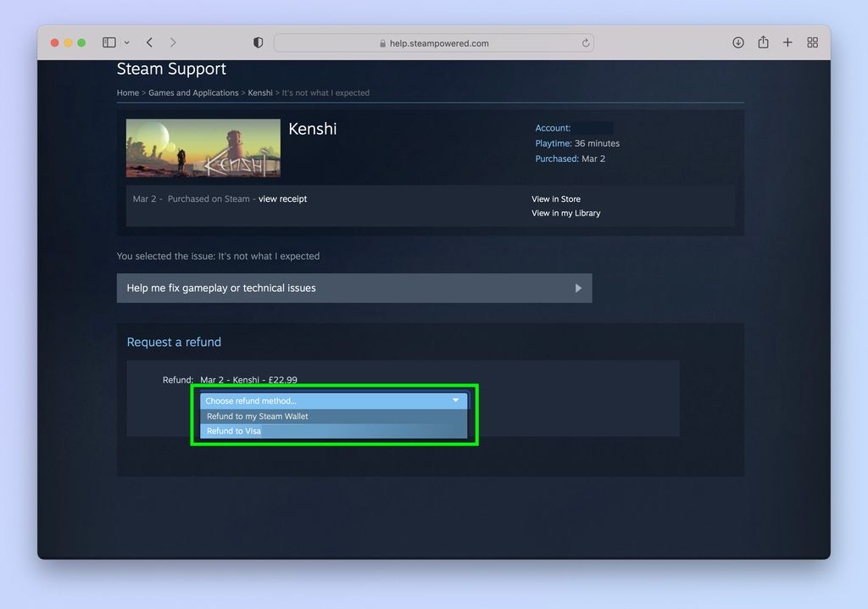Image resolution: width=868 pixels, height=609 pixels.
Task: Open the Kenshi breadcrumb link
Action: tap(260, 92)
